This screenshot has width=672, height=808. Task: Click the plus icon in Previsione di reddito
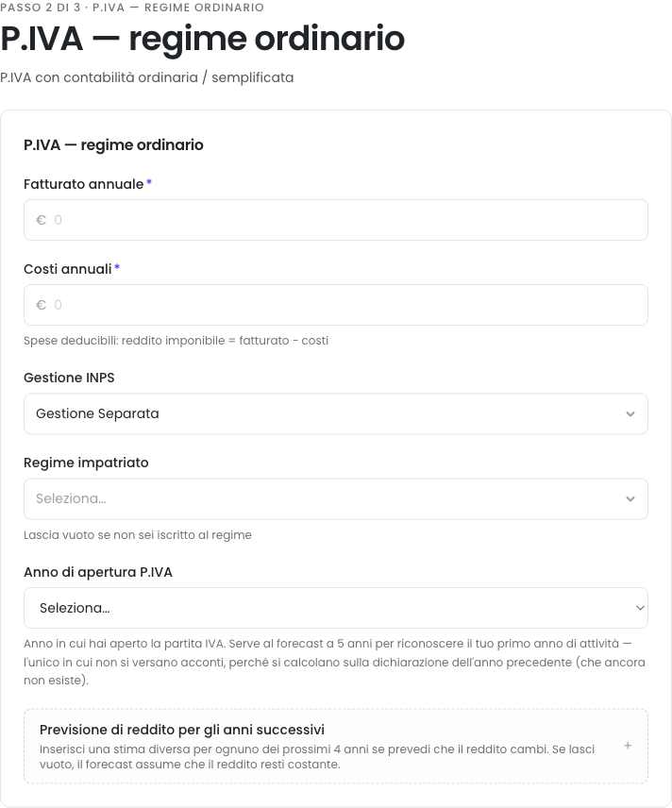tap(628, 746)
